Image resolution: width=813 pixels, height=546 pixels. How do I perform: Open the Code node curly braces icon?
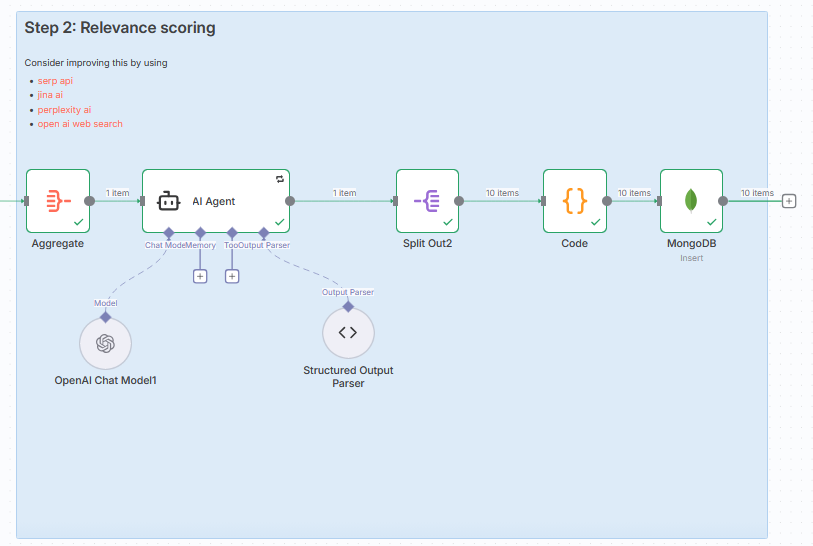click(574, 200)
